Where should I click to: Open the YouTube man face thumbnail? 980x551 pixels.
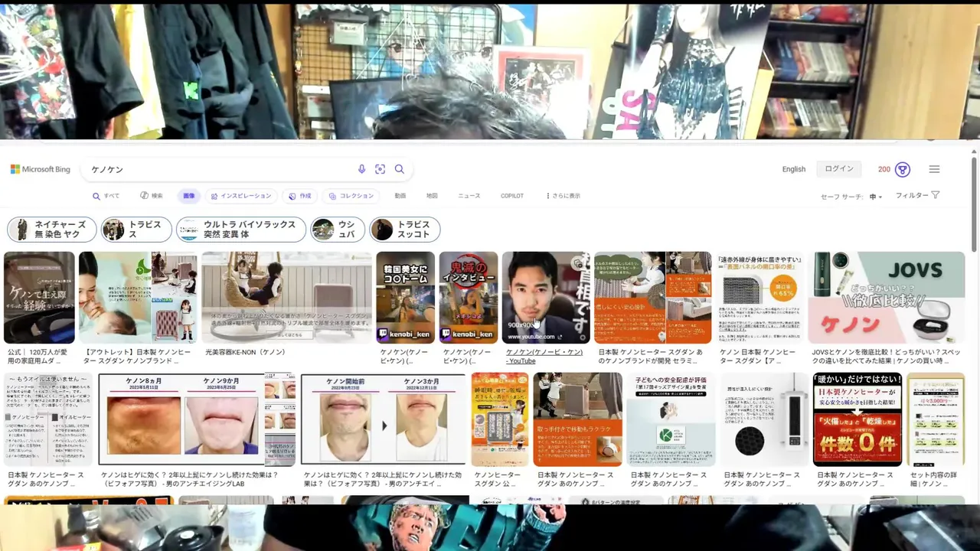pos(546,298)
